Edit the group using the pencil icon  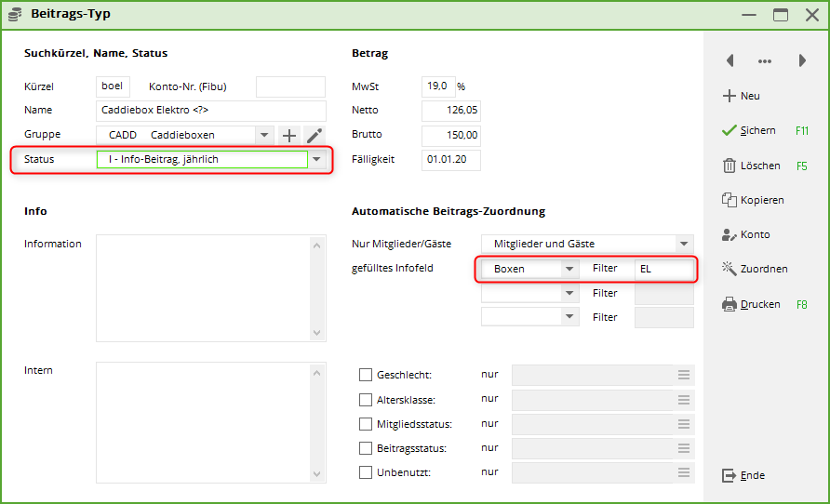point(315,136)
